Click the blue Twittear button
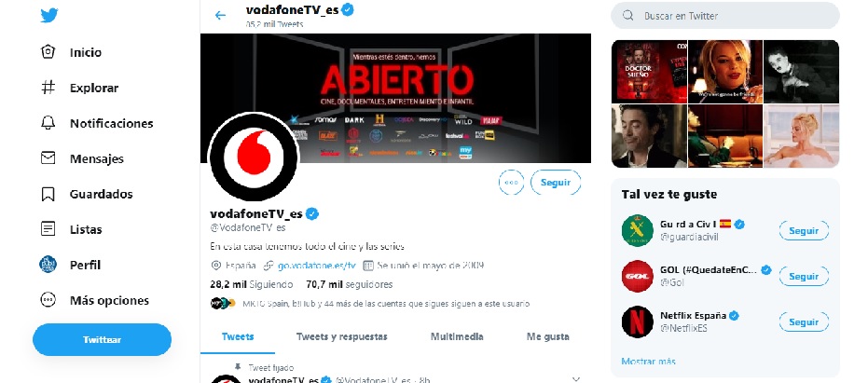This screenshot has width=868, height=383. point(102,339)
